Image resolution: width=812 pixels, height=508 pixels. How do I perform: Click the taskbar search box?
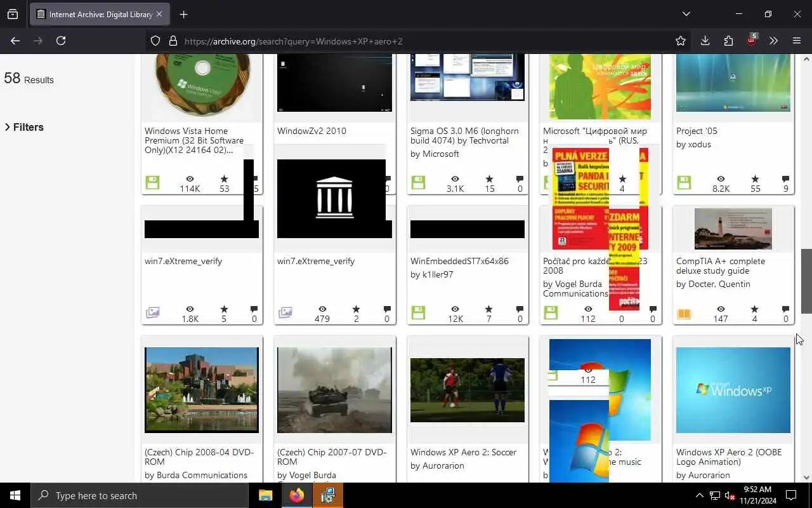(x=140, y=495)
